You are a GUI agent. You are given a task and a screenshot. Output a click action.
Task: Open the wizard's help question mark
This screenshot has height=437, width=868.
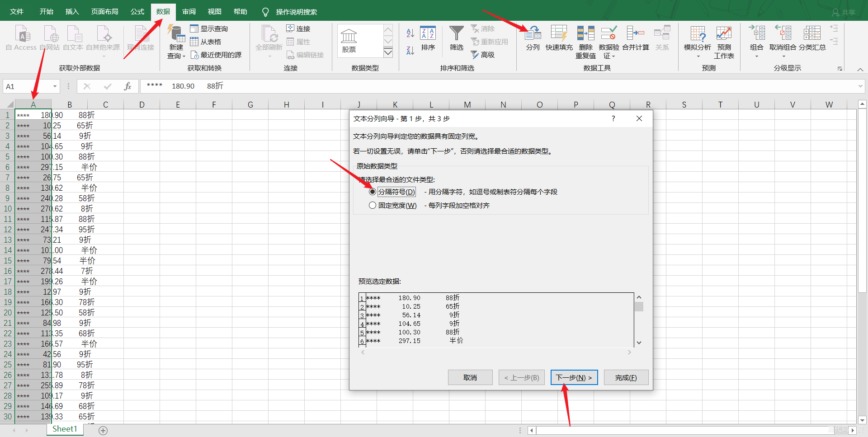pos(613,118)
